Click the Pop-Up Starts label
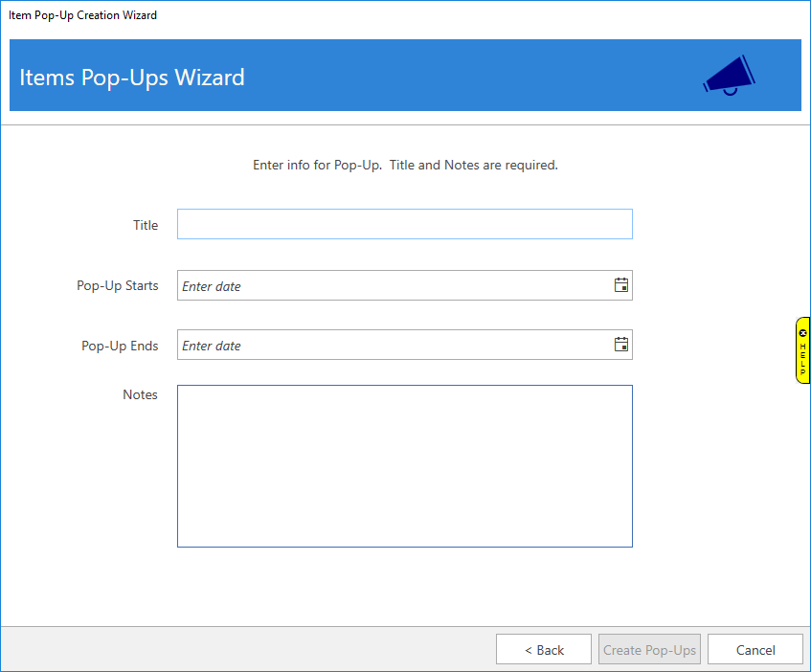Image resolution: width=811 pixels, height=672 pixels. [x=118, y=285]
